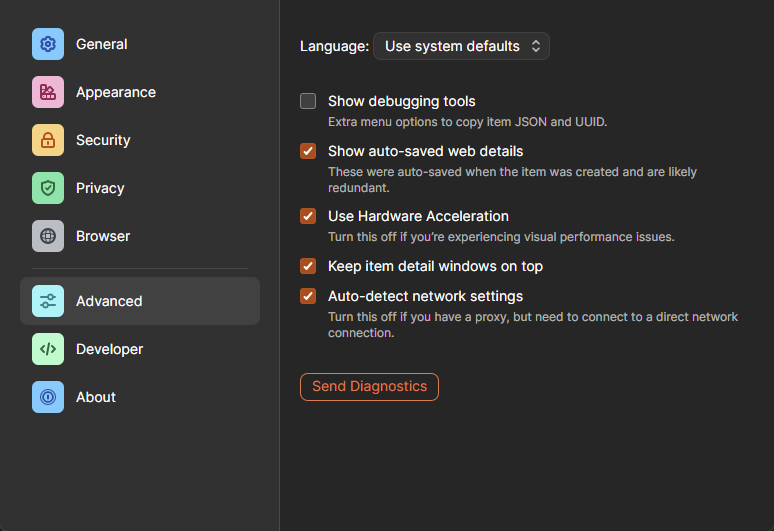
Task: Uncheck Show auto-saved web details
Action: click(308, 151)
